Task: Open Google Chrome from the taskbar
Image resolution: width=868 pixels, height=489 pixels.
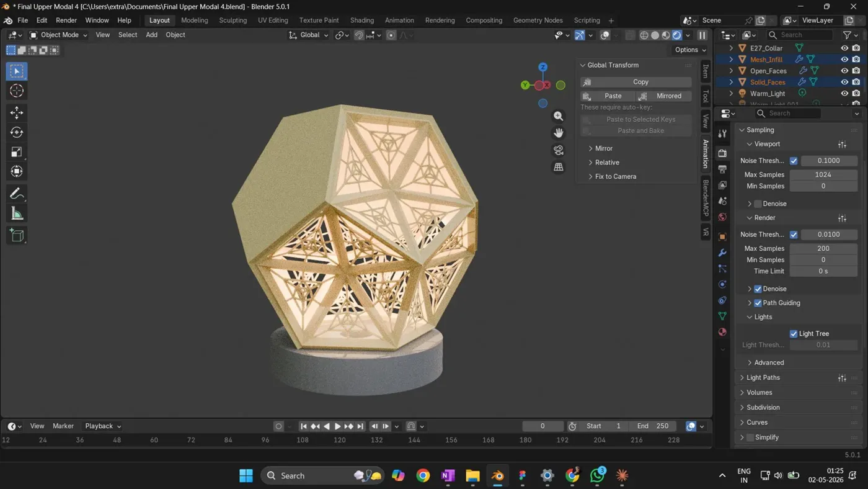Action: pyautogui.click(x=423, y=476)
